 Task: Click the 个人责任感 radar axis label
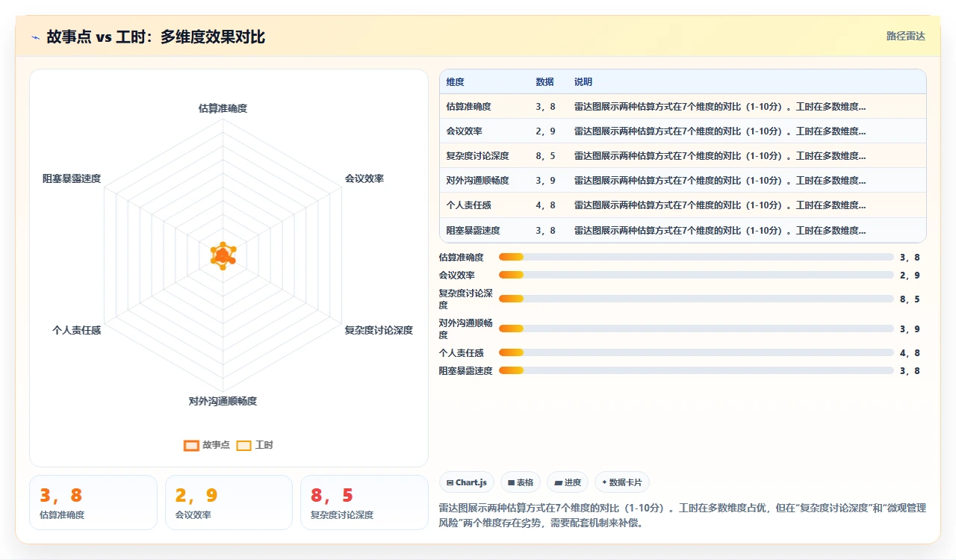coord(76,330)
